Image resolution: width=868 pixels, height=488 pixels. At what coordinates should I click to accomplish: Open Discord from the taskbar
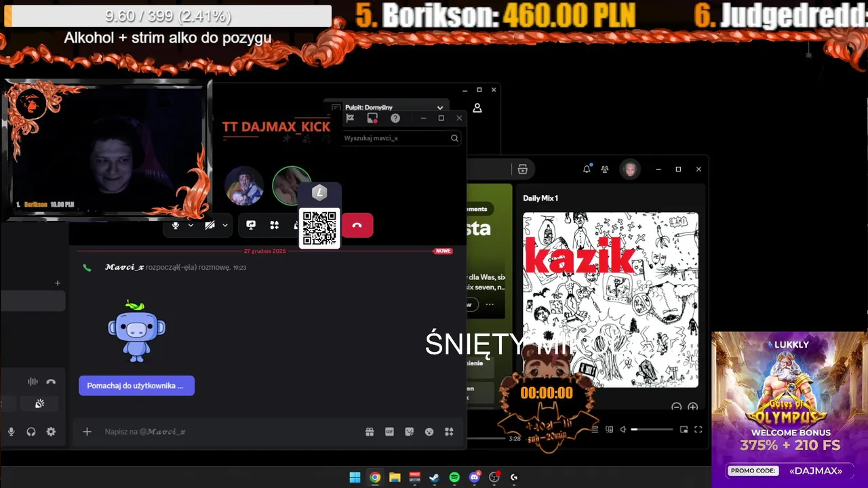tap(475, 477)
